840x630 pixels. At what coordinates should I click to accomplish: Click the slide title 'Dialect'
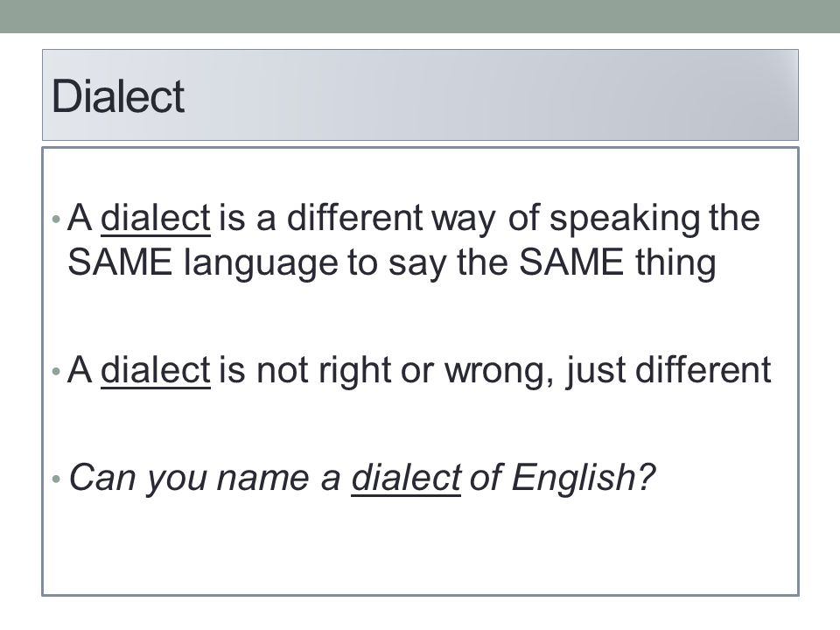[118, 96]
